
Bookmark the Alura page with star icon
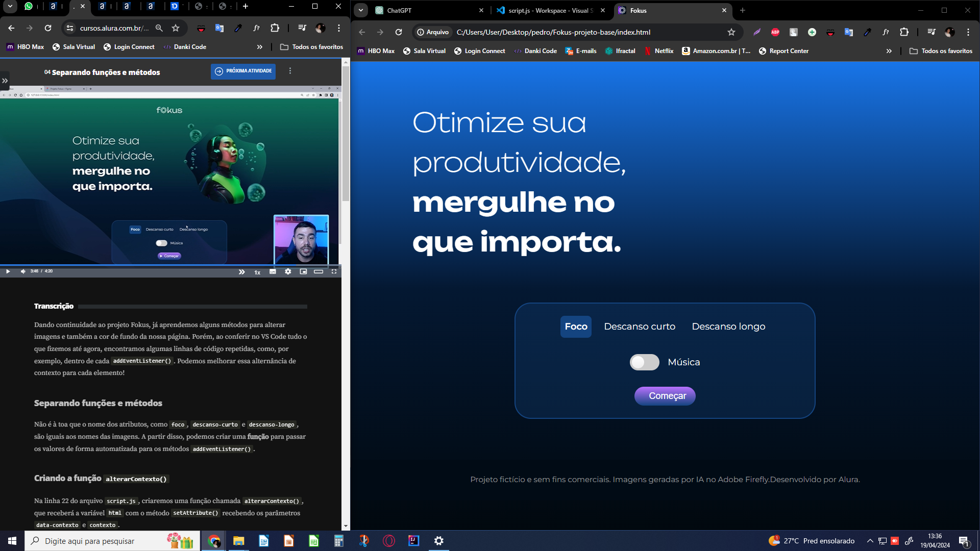click(x=176, y=28)
